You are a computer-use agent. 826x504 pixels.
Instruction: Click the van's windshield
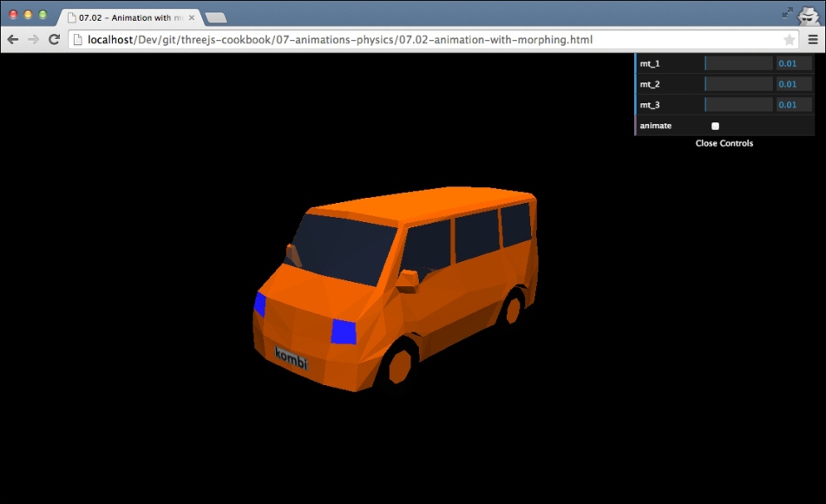pyautogui.click(x=343, y=249)
